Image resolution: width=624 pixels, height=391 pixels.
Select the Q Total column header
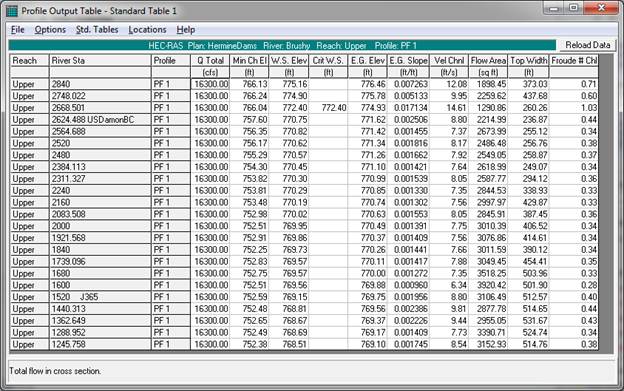point(210,61)
